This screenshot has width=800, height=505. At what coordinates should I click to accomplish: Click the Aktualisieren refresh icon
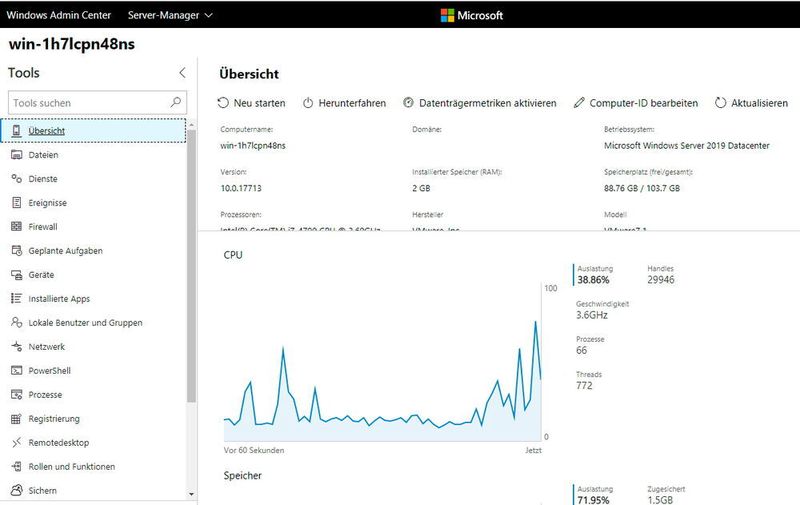pyautogui.click(x=720, y=103)
